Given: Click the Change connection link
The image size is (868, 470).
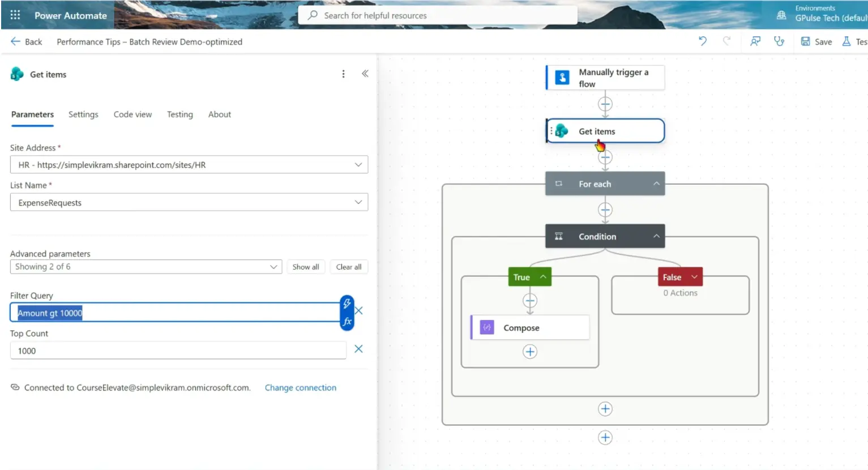Looking at the screenshot, I should click(x=301, y=388).
